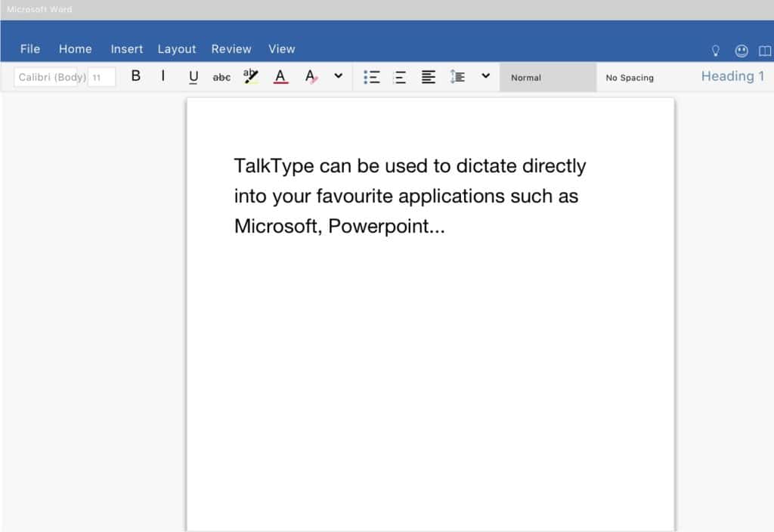Toggle Bold formatting
Image resolution: width=774 pixels, height=532 pixels.
tap(136, 76)
